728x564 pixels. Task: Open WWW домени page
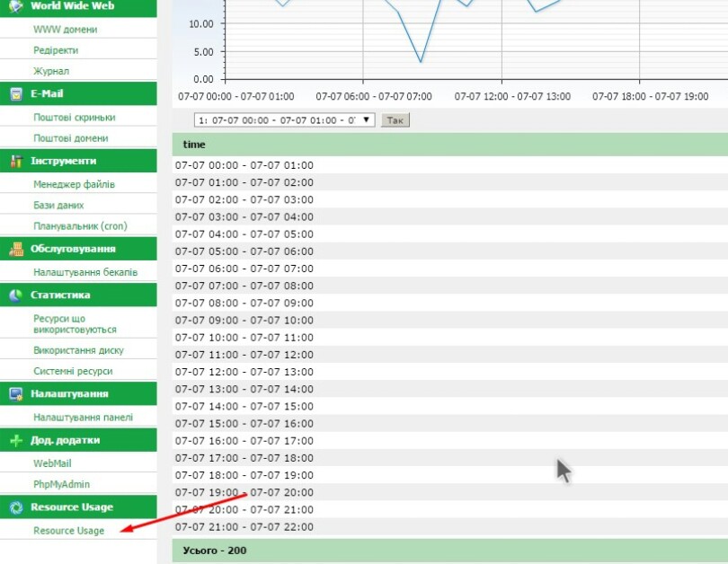tap(66, 30)
